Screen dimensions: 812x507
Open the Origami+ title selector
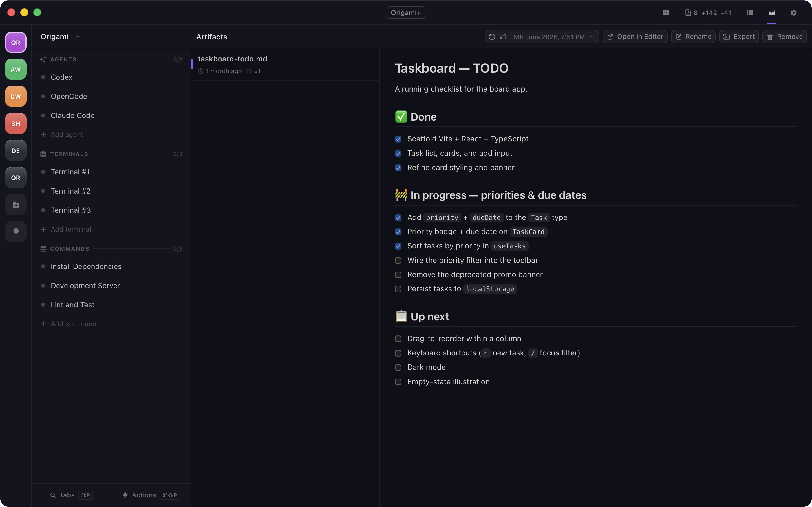(x=406, y=13)
